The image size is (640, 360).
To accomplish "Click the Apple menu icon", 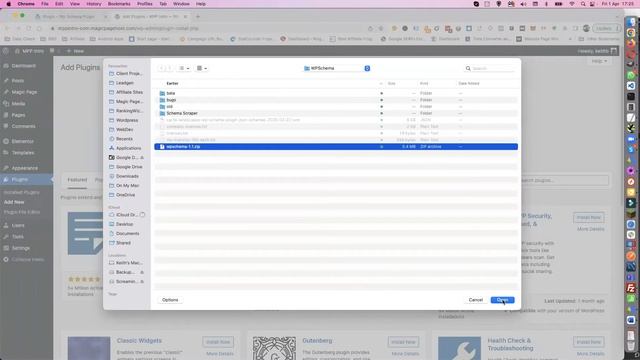I will tap(8, 4).
